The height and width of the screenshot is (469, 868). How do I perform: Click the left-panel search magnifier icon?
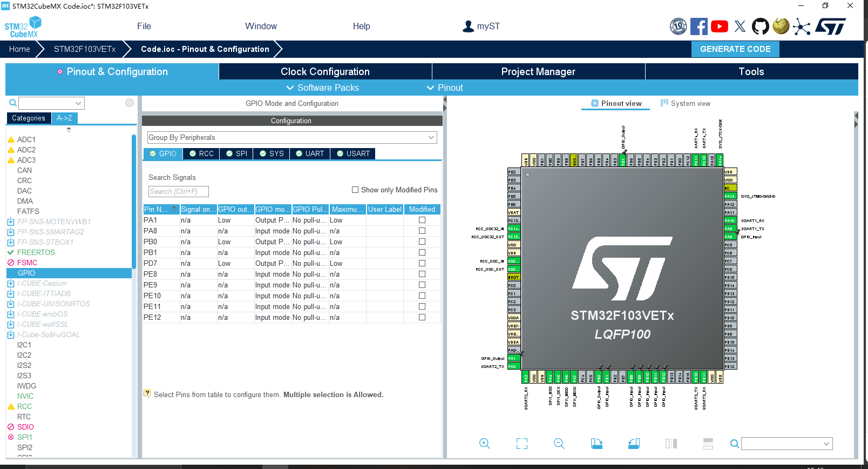point(13,103)
